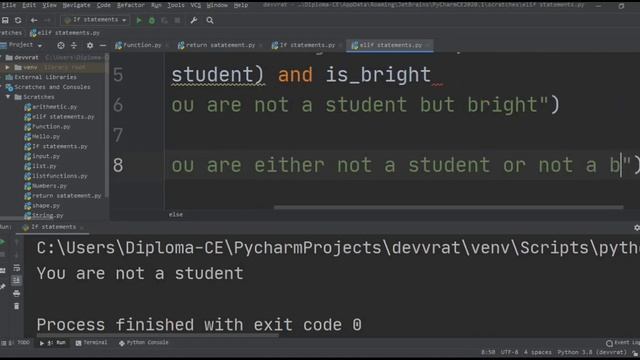Open the Window menu

(217, 5)
